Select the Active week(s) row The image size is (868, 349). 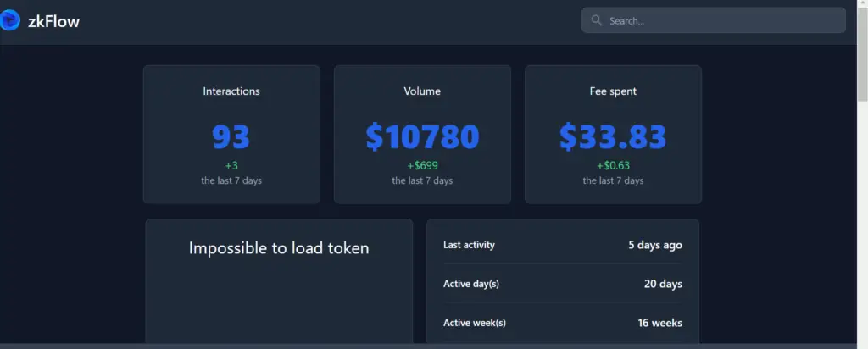click(563, 323)
